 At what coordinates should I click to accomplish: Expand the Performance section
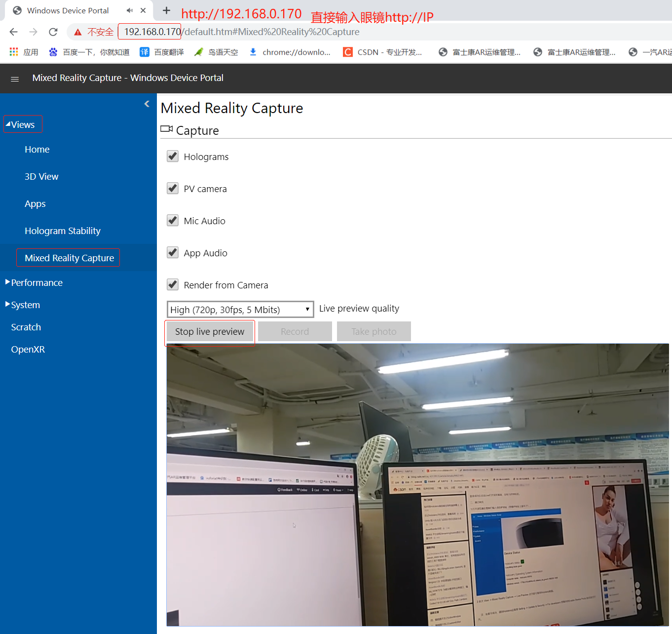(x=37, y=282)
